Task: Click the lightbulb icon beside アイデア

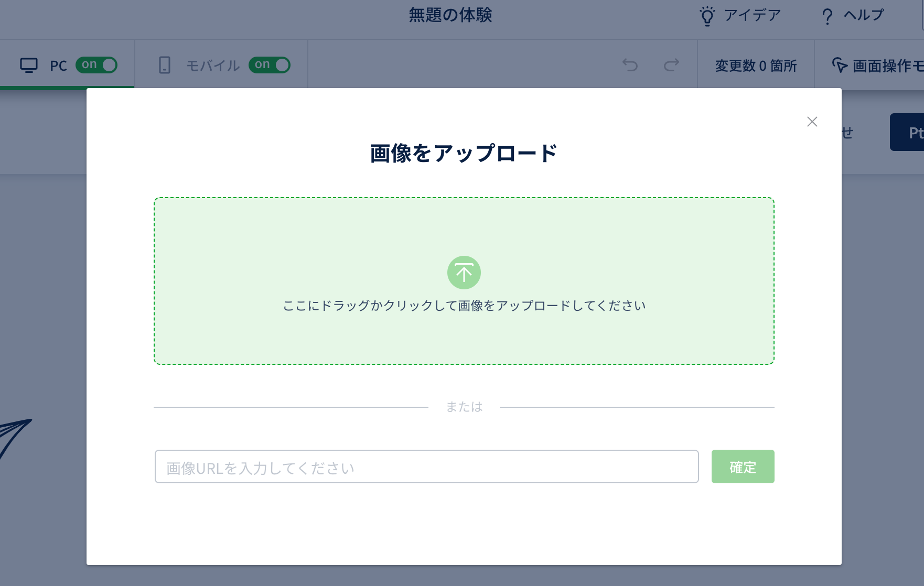Action: (707, 16)
